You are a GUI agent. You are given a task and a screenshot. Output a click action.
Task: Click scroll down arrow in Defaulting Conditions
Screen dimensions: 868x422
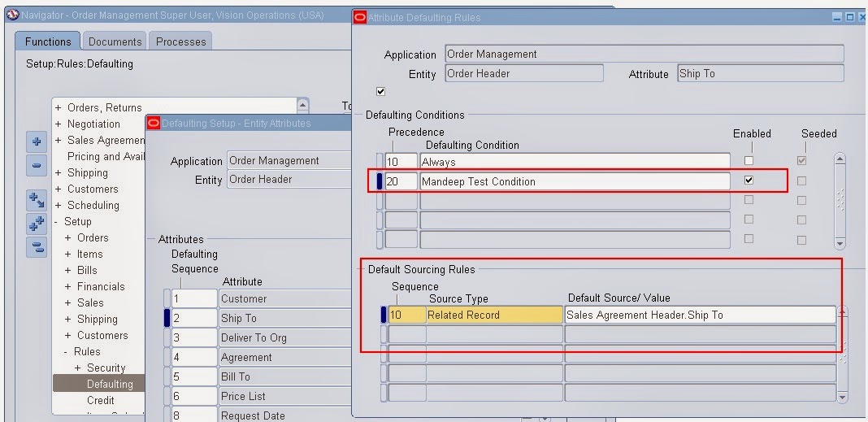(840, 243)
